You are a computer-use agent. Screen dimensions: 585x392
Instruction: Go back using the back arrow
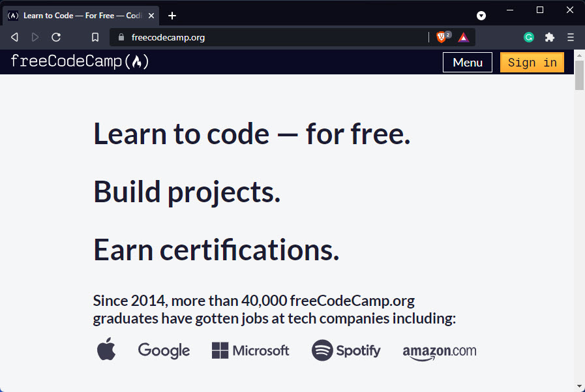(x=14, y=37)
